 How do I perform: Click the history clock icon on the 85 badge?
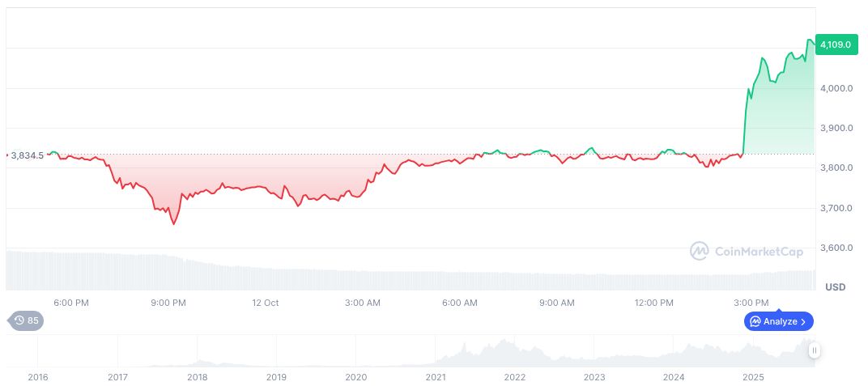pos(19,320)
